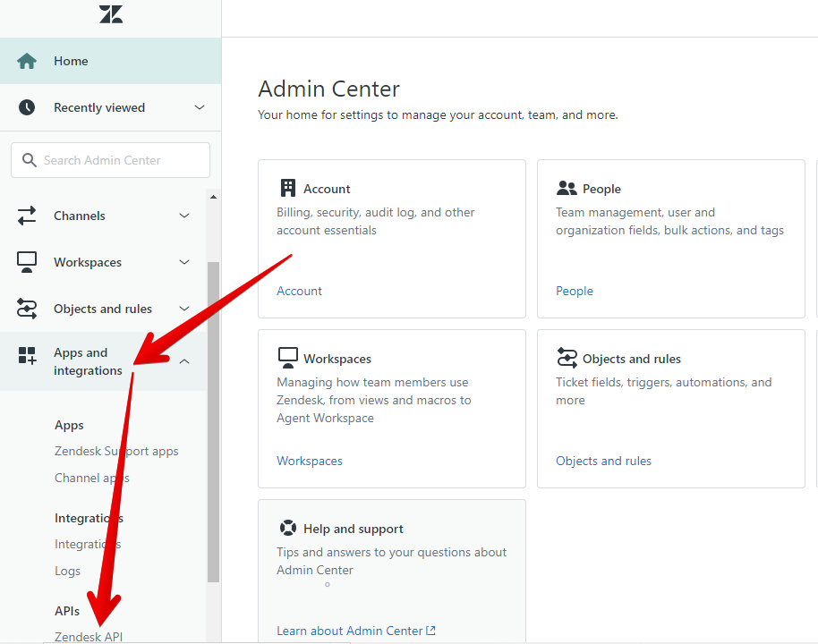Viewport: 818px width, 644px height.
Task: Expand the Recently viewed chevron
Action: [200, 107]
